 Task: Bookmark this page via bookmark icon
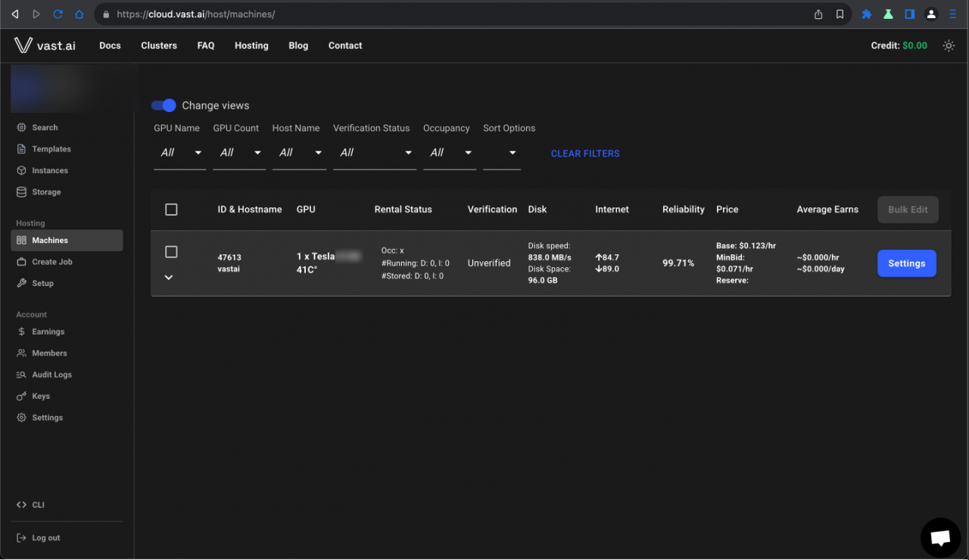(840, 14)
